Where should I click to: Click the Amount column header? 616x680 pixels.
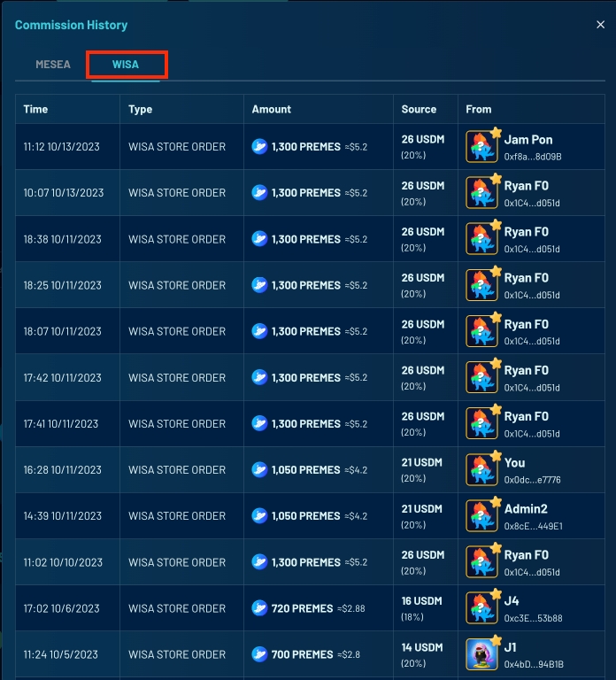(271, 109)
